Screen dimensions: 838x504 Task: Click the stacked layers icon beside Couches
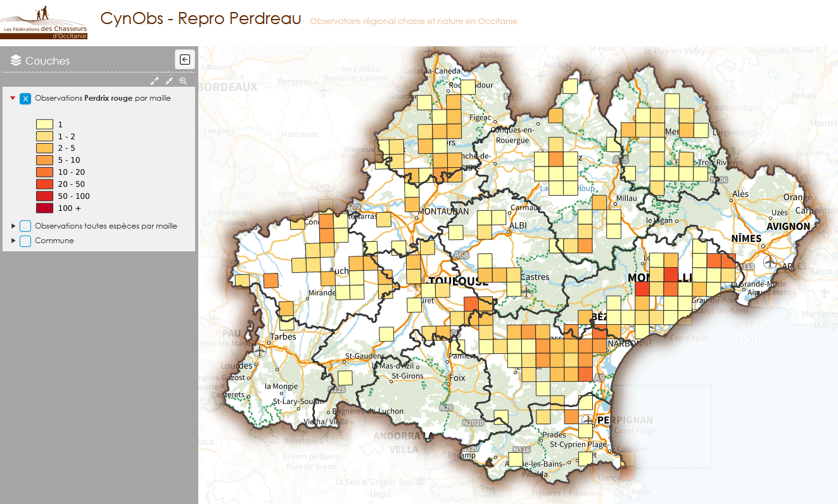16,61
